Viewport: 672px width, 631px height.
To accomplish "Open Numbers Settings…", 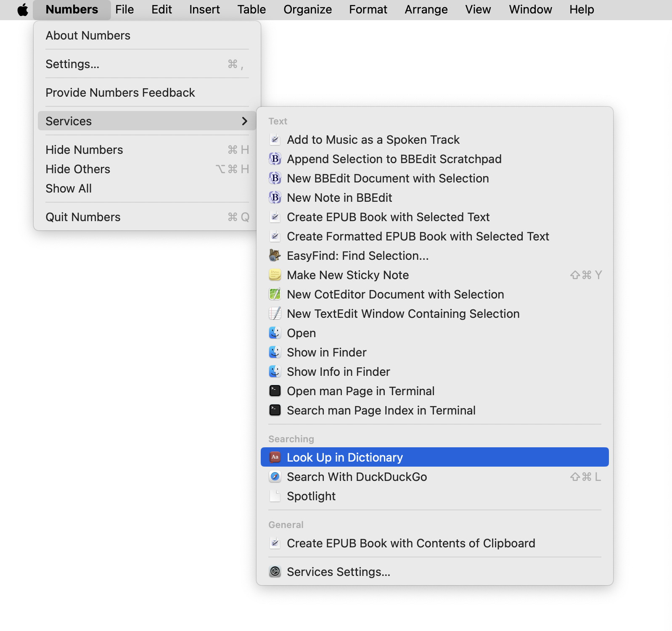I will [x=147, y=64].
